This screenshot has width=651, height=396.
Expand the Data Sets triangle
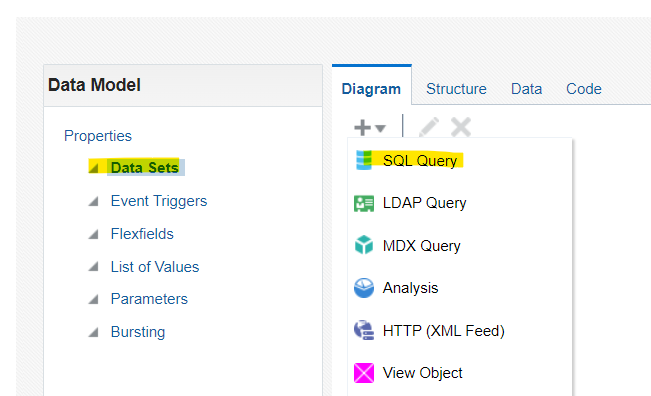pyautogui.click(x=93, y=168)
